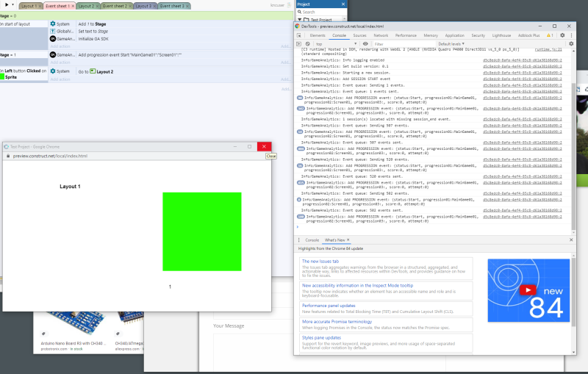Click the Layout 2 icon in Go to action
Viewport: 588px width, 374px height.
point(93,71)
